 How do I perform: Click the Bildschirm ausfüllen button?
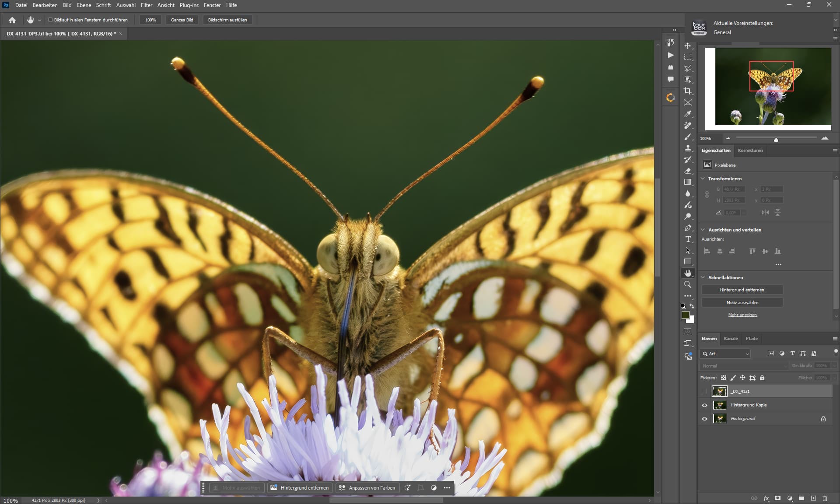[227, 20]
